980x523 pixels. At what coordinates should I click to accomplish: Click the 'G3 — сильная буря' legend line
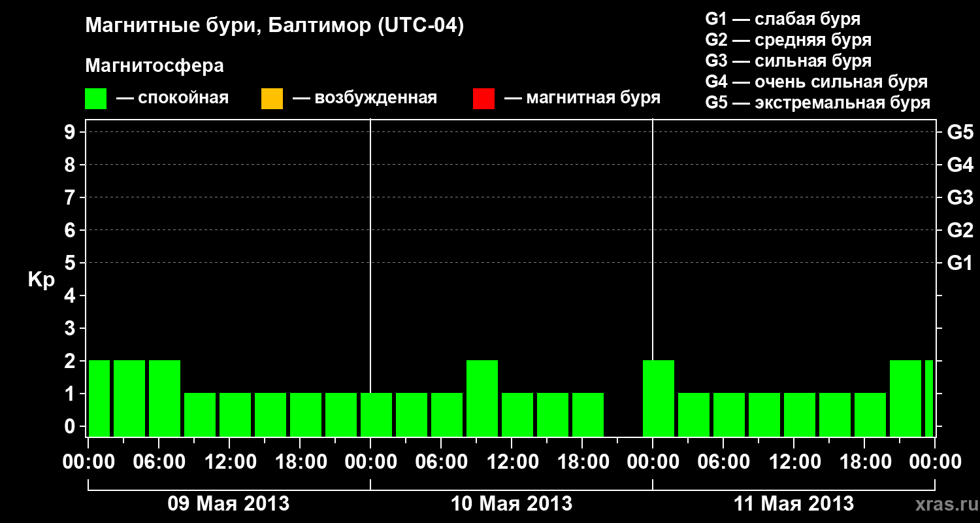pyautogui.click(x=789, y=61)
